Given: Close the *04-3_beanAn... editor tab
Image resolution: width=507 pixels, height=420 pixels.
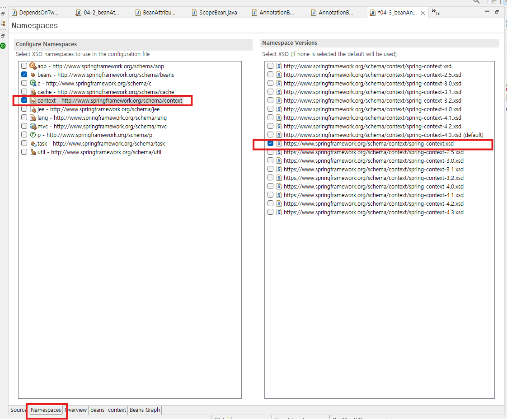Looking at the screenshot, I should [x=422, y=13].
